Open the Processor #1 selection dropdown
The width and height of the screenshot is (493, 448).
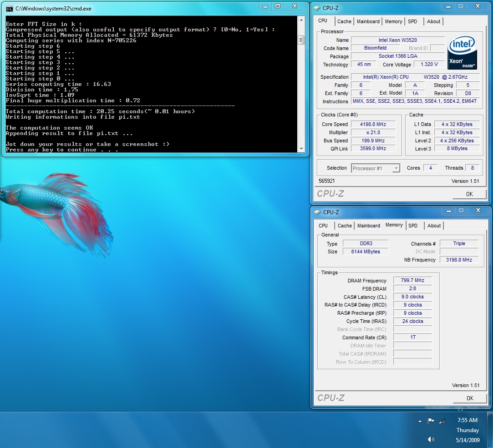pyautogui.click(x=376, y=168)
